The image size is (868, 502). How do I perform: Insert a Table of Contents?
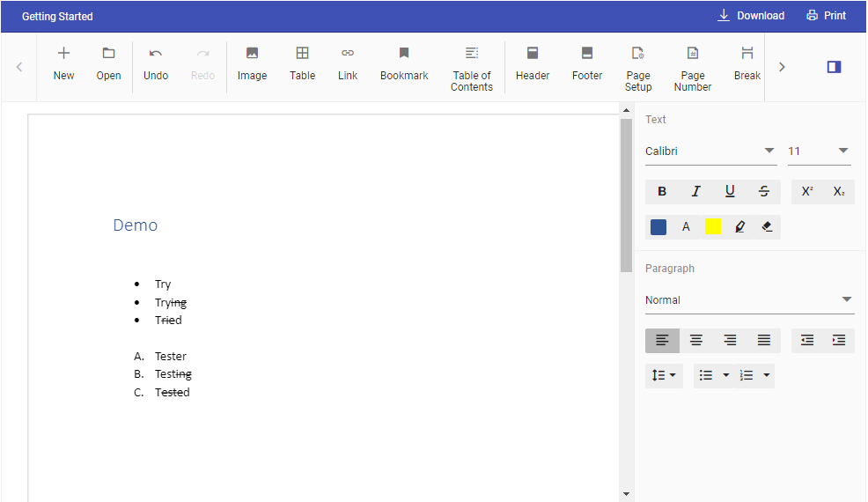coord(471,67)
